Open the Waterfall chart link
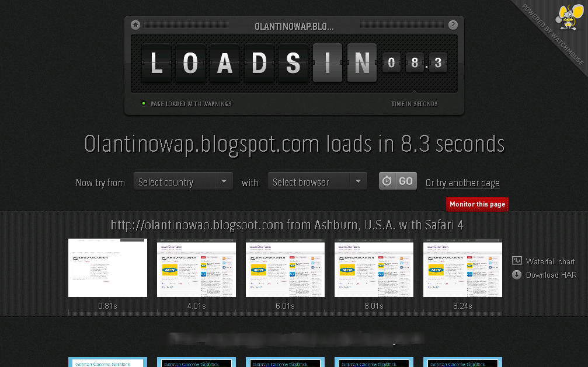Viewport: 588px width, 367px height. [x=550, y=261]
